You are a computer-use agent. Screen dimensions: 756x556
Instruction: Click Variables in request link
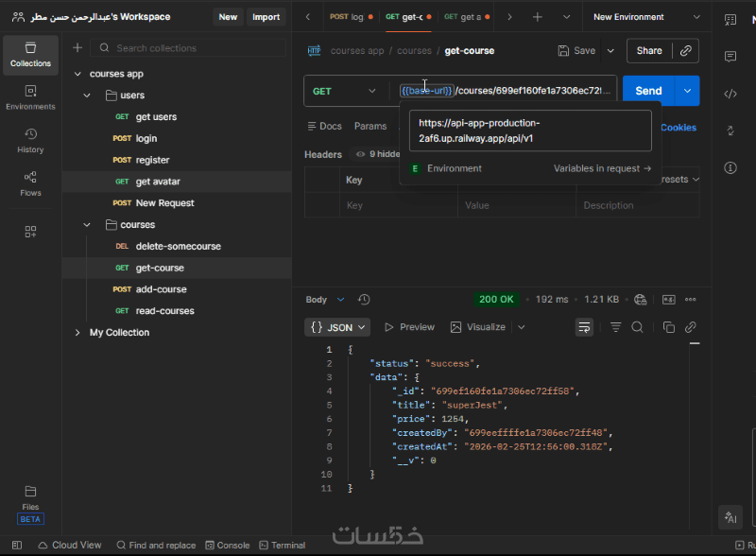(x=602, y=168)
